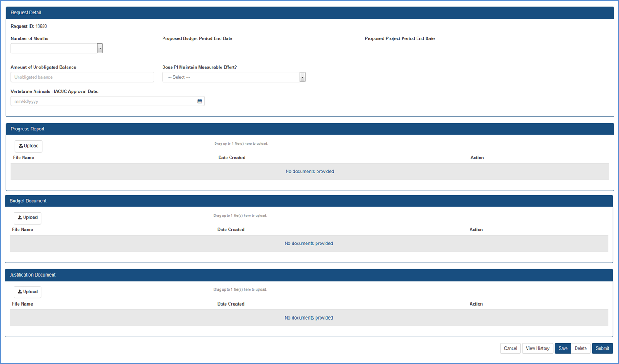Click drag-to-upload hint in Budget Document
Screen dimensions: 619x364
240,216
